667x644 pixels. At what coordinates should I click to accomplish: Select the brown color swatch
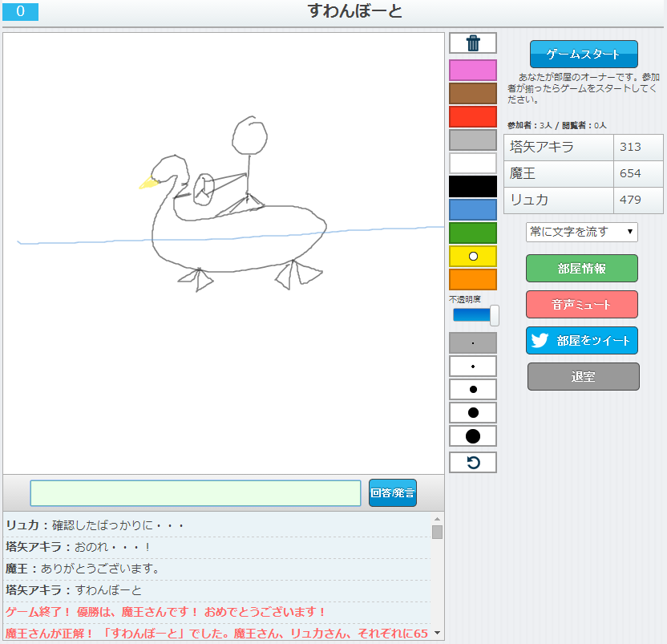tap(473, 93)
